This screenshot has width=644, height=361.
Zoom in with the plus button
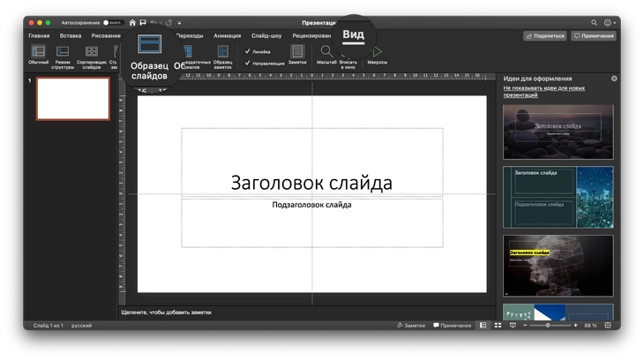(575, 326)
